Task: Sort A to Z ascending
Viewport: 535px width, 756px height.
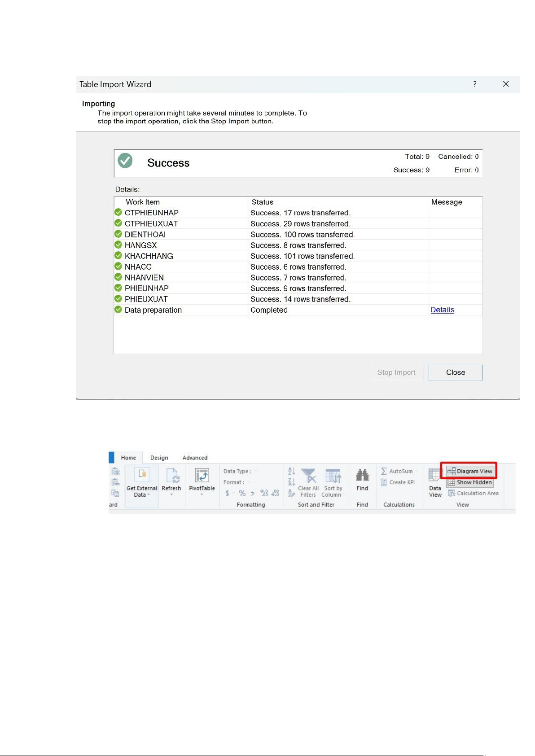Action: pyautogui.click(x=291, y=471)
